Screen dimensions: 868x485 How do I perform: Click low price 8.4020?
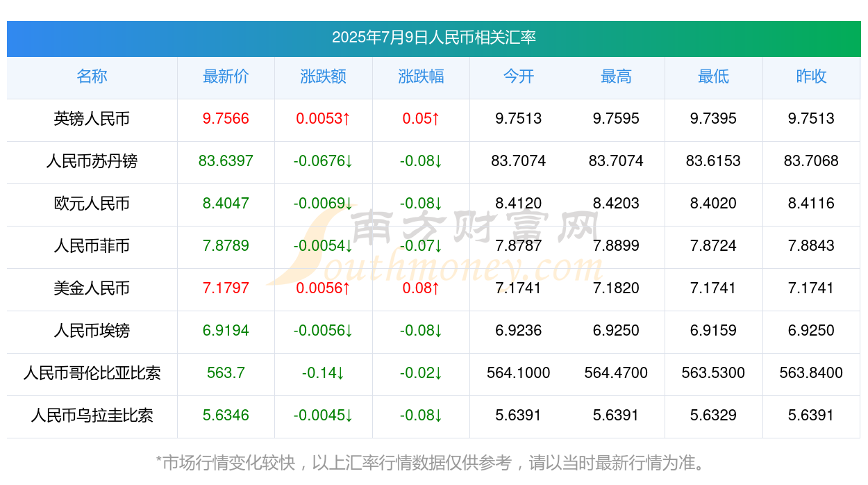coord(714,204)
